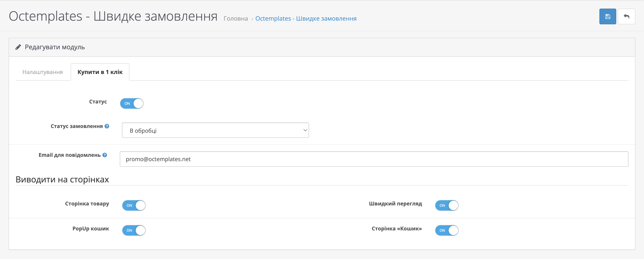Image resolution: width=644 pixels, height=259 pixels.
Task: Open the Статус замовлення dropdown
Action: tap(215, 130)
